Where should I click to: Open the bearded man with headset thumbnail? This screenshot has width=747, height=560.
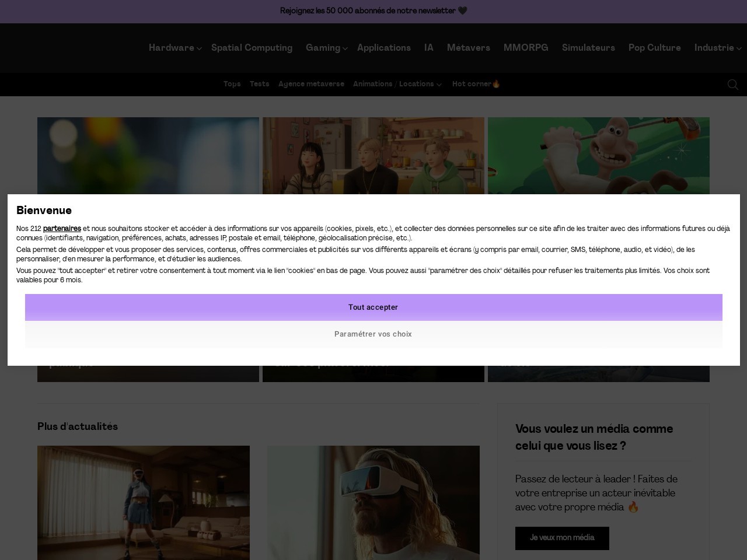[373, 503]
